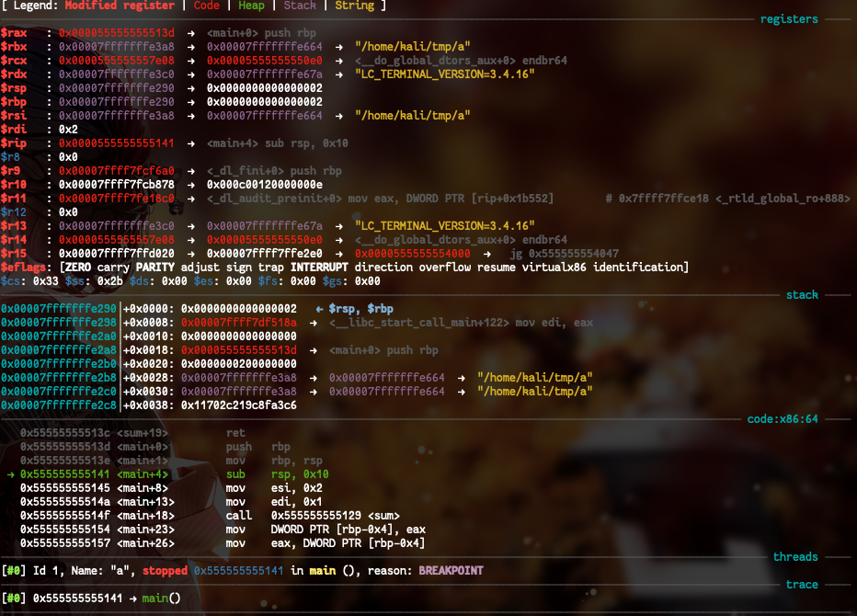Click the INTERRUPT flag in eflags

tap(319, 268)
